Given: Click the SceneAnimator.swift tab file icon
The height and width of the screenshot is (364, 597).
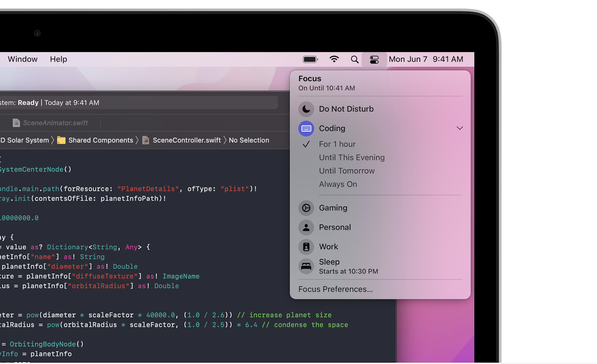Looking at the screenshot, I should tap(16, 123).
